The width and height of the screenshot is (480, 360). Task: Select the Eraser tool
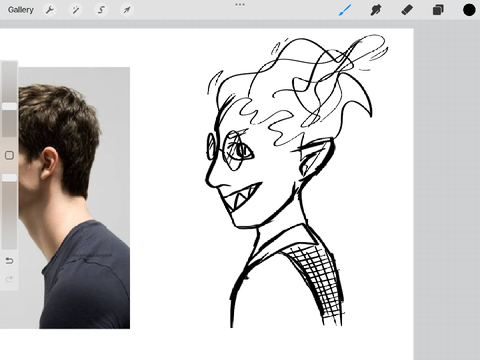click(x=407, y=10)
